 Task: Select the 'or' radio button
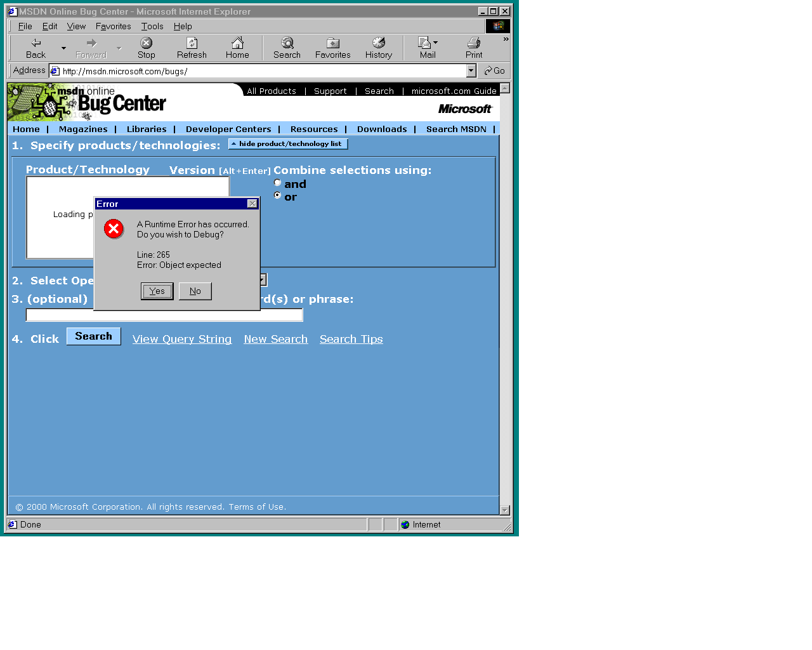tap(277, 196)
